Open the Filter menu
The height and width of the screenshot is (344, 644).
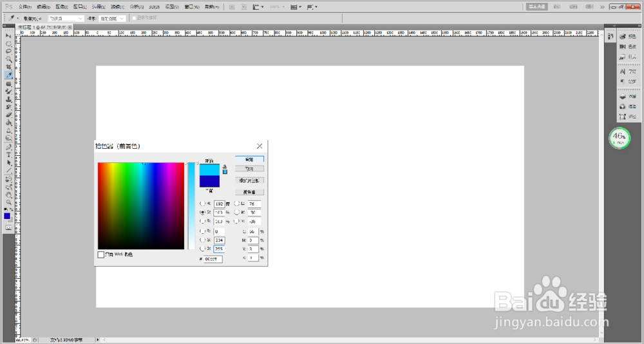[117, 7]
